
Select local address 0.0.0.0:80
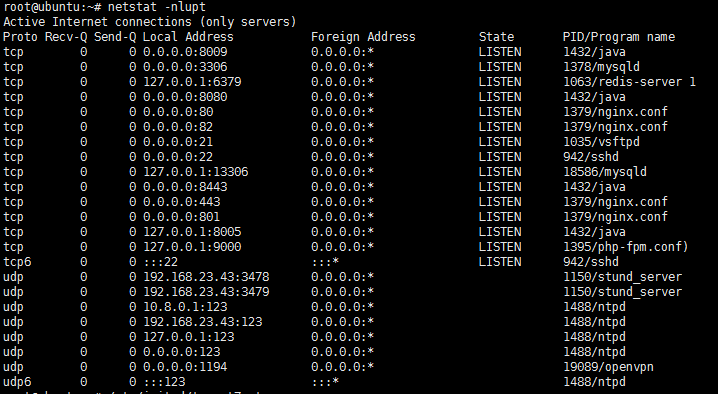[x=178, y=112]
